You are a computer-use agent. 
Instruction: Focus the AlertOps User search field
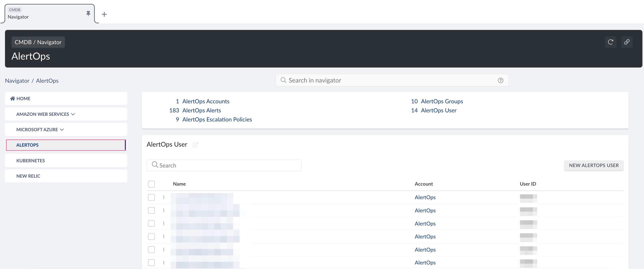point(224,165)
